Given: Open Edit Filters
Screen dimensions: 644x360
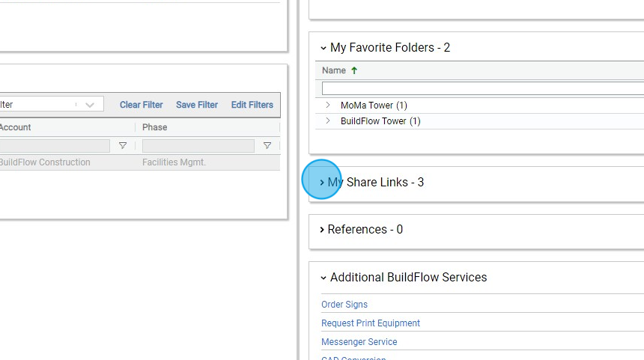Looking at the screenshot, I should 252,105.
